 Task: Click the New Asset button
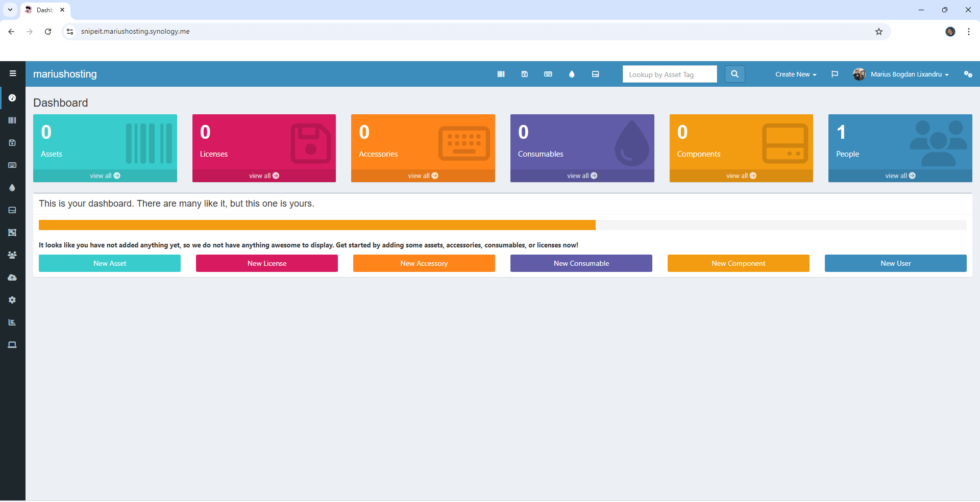pyautogui.click(x=109, y=263)
